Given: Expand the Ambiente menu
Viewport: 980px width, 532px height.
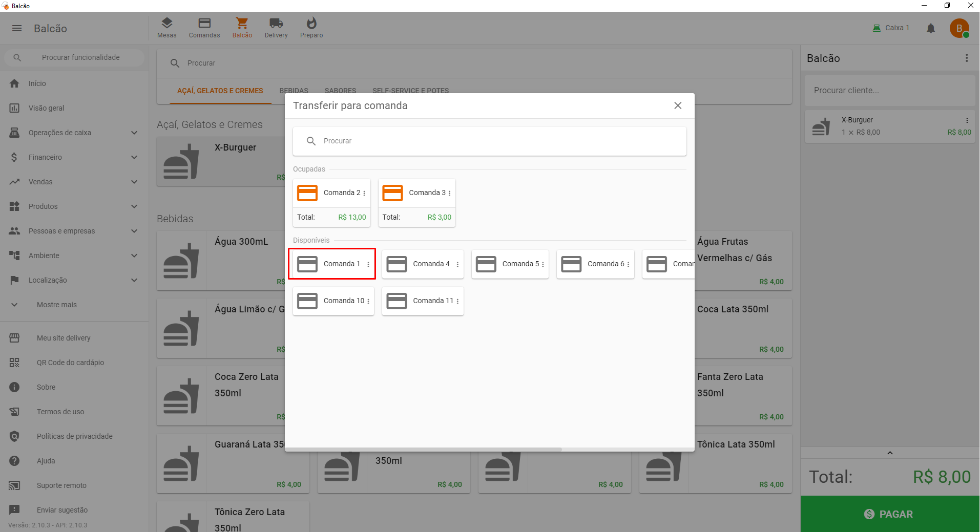Looking at the screenshot, I should pyautogui.click(x=74, y=256).
